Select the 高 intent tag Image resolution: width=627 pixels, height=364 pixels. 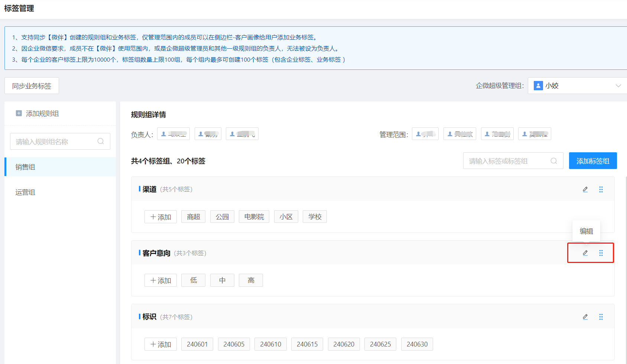tap(251, 280)
